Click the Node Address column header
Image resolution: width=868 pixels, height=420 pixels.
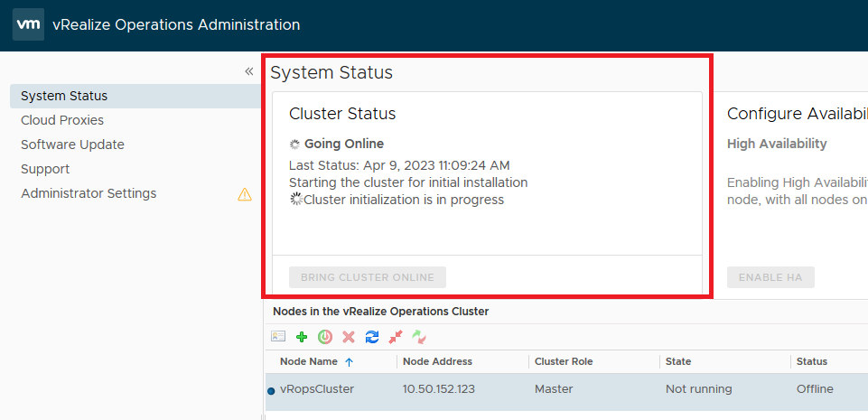click(x=437, y=361)
